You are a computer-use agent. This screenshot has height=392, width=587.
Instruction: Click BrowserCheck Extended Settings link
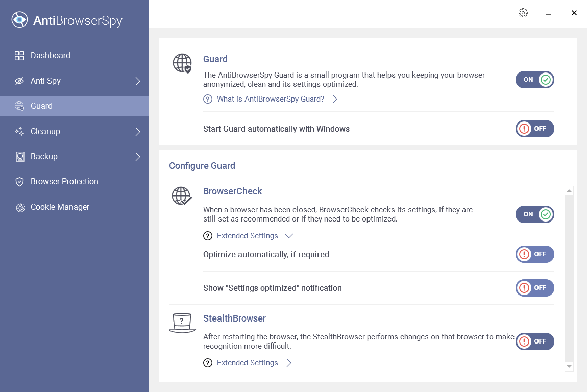coord(248,236)
